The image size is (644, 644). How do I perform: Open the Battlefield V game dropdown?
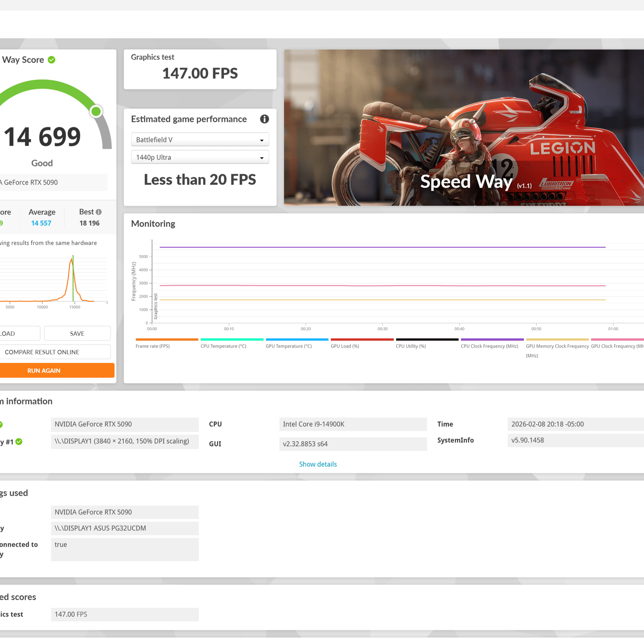[x=200, y=140]
